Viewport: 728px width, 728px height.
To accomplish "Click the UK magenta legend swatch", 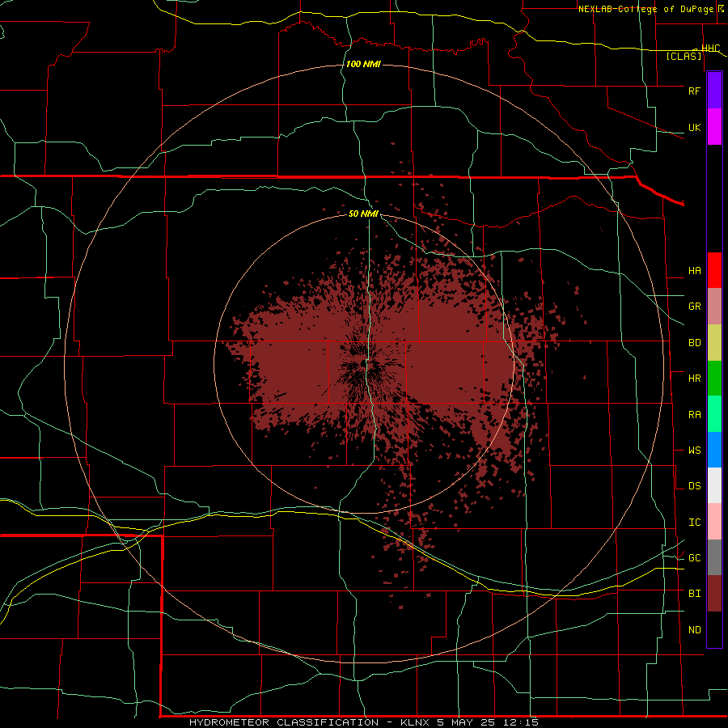I will 714,127.
